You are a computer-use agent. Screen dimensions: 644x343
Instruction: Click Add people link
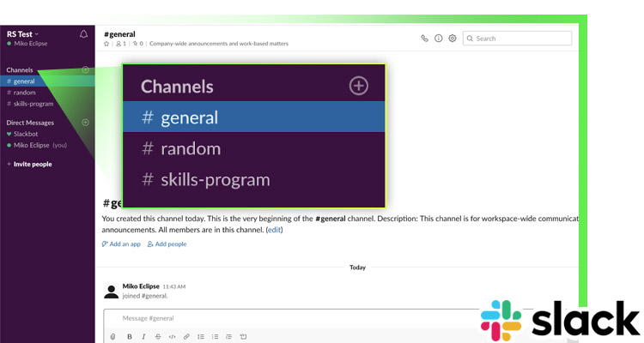tap(167, 244)
